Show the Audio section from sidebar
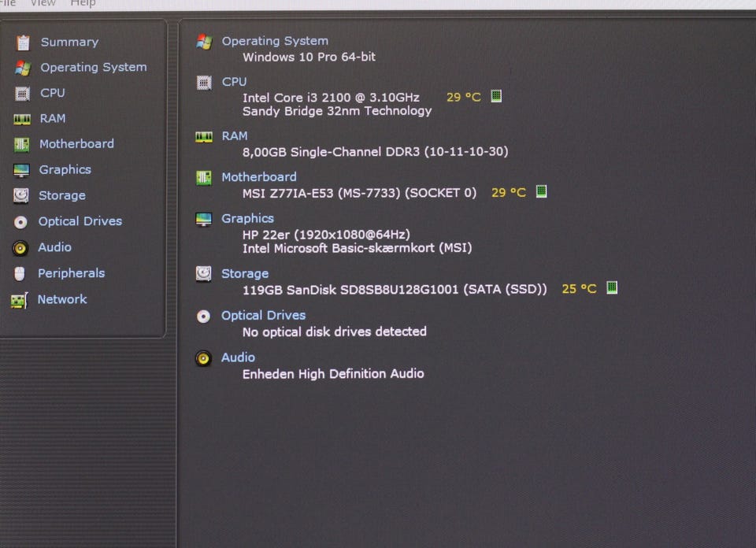756x548 pixels. 55,247
